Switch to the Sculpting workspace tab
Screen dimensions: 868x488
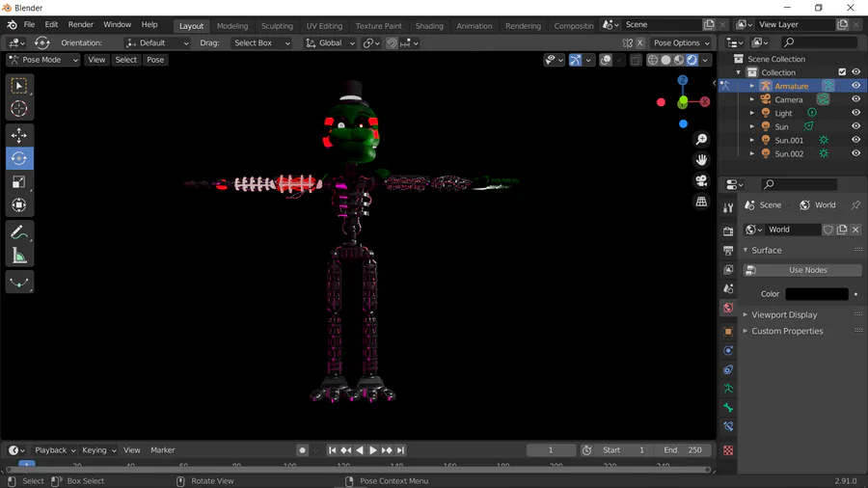coord(277,25)
